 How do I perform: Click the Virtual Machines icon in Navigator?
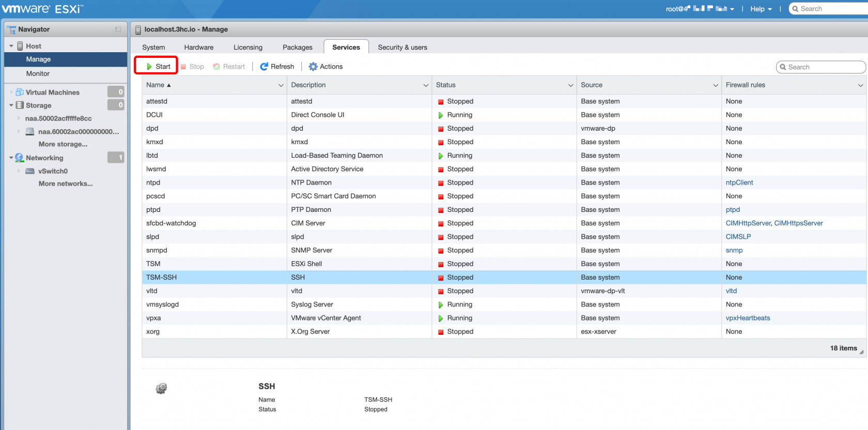pos(20,93)
